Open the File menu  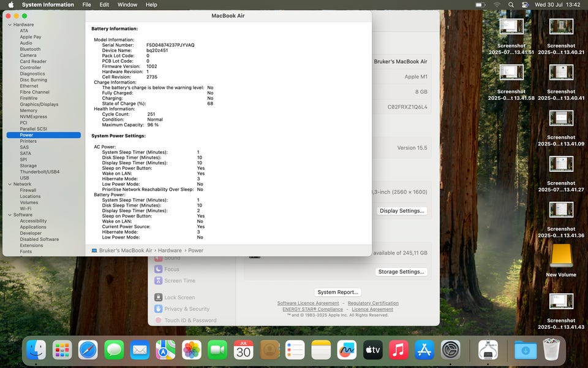[86, 4]
